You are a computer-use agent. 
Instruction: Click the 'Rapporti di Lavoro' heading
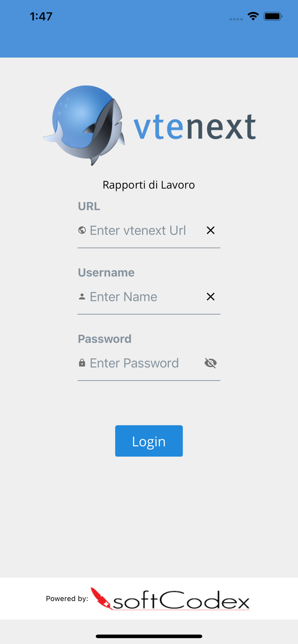[149, 185]
